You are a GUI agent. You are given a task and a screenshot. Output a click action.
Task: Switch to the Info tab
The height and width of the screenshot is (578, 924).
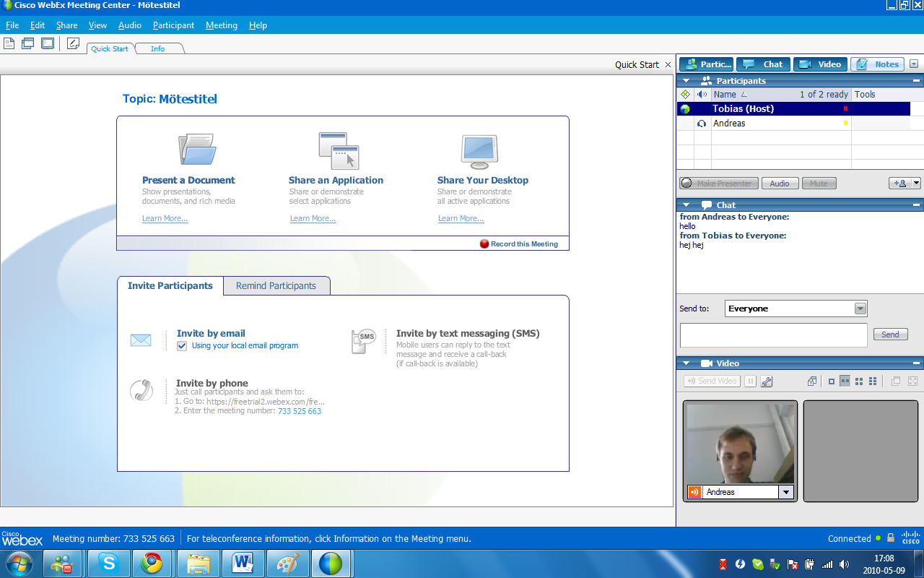[157, 48]
